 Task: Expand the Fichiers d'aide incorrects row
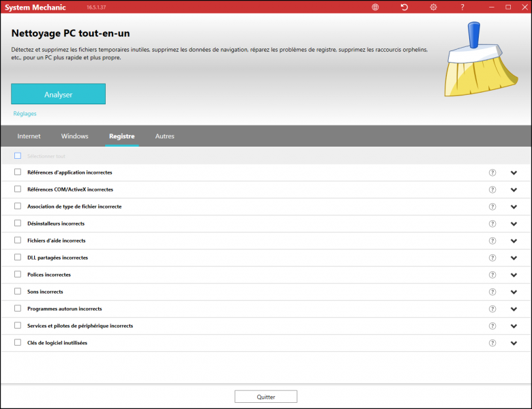point(514,241)
